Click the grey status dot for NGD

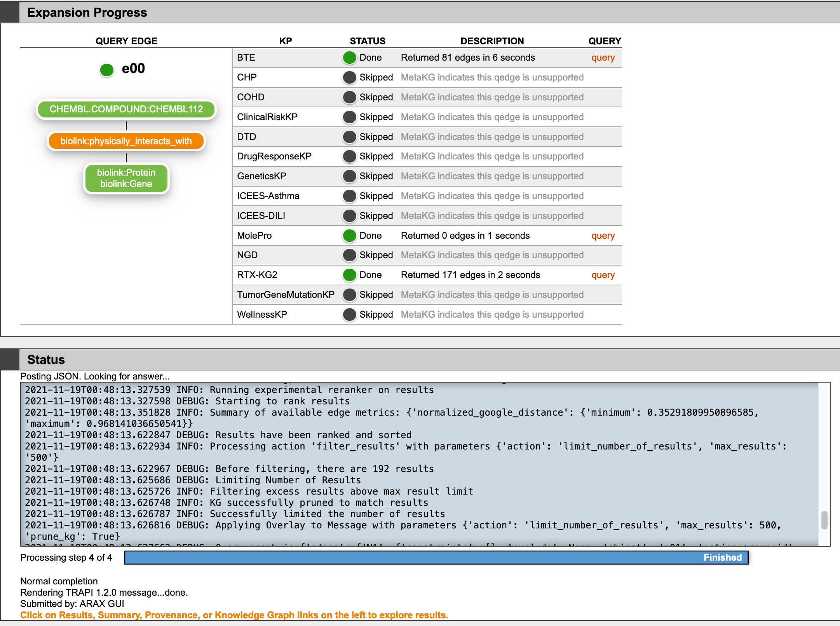pos(350,255)
